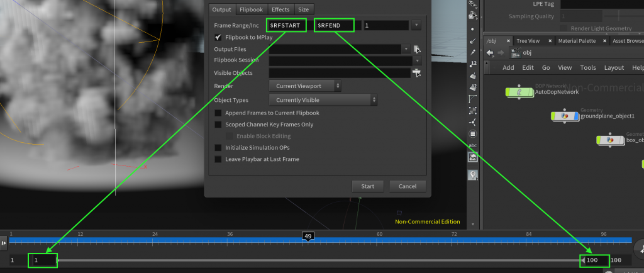Image resolution: width=644 pixels, height=273 pixels.
Task: Open the Output Files dropdown arrow
Action: (x=406, y=49)
